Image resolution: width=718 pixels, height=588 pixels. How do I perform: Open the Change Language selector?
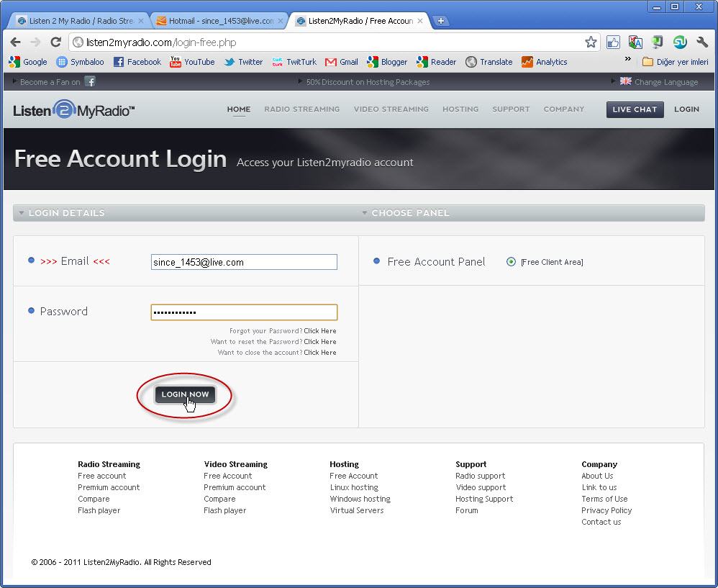pyautogui.click(x=659, y=81)
